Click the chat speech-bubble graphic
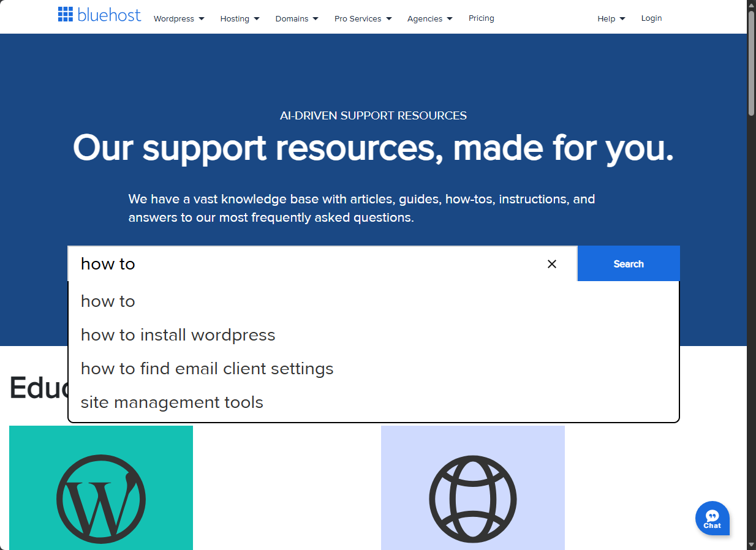756x550 pixels. coord(712,515)
